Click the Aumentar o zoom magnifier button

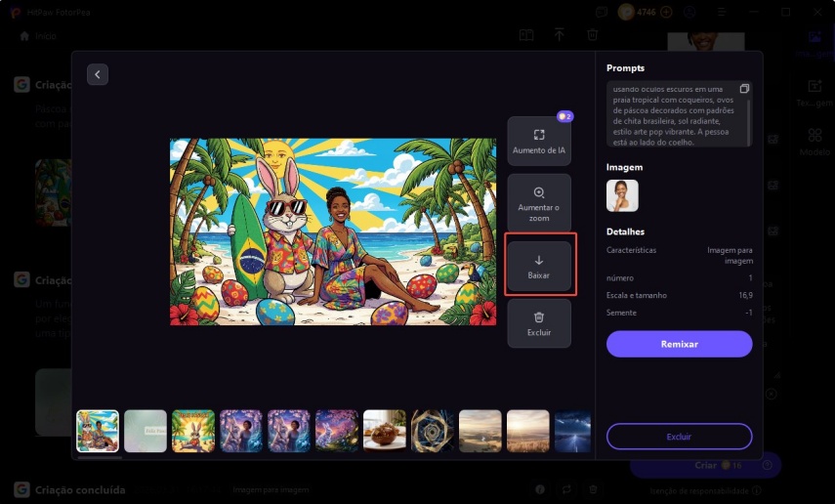[538, 202]
